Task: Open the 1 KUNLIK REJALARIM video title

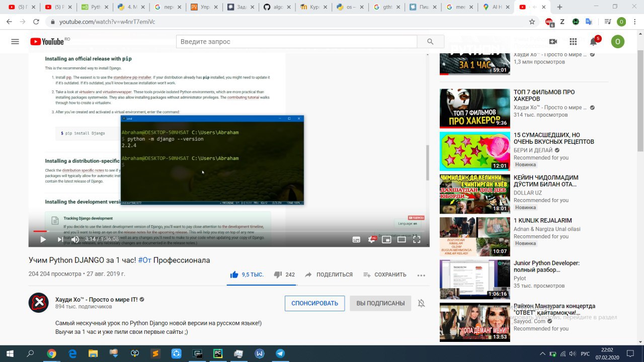Action: point(543,220)
